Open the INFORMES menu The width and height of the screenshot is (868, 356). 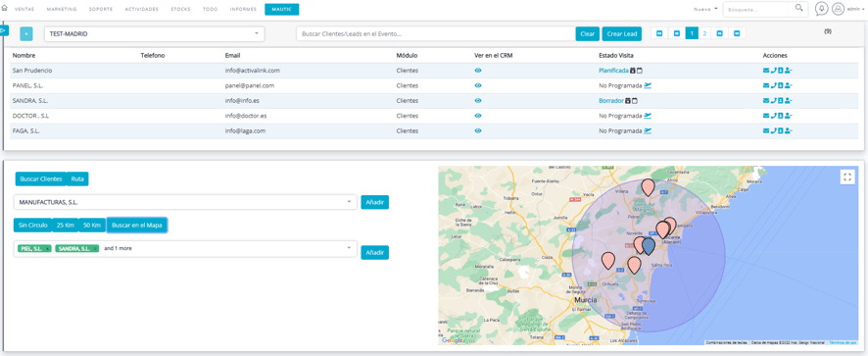pyautogui.click(x=243, y=10)
